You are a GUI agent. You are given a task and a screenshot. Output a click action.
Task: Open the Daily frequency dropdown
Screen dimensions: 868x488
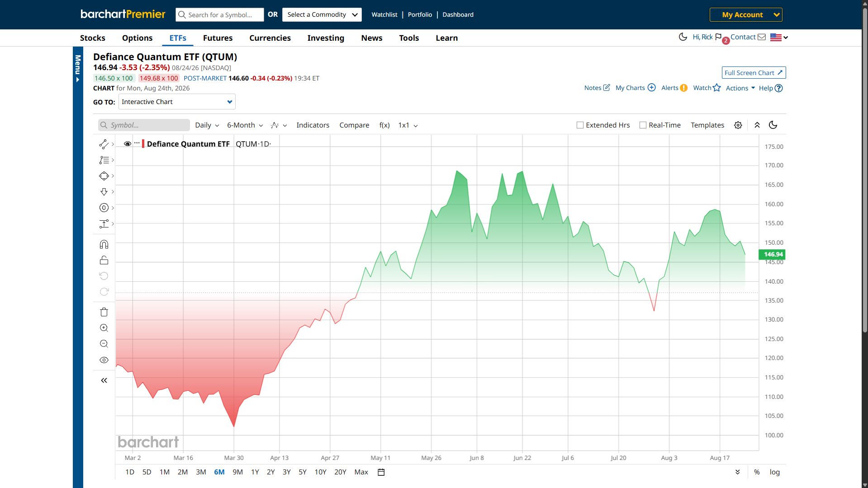(x=207, y=125)
